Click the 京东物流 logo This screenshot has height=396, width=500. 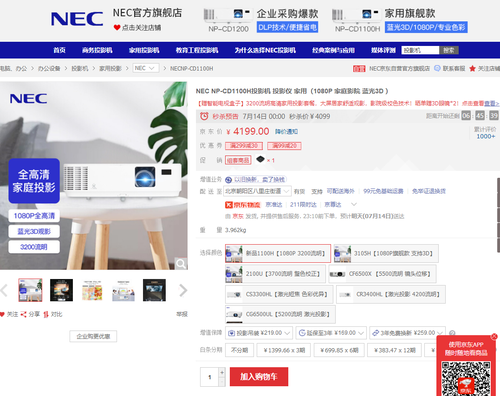[x=243, y=205]
